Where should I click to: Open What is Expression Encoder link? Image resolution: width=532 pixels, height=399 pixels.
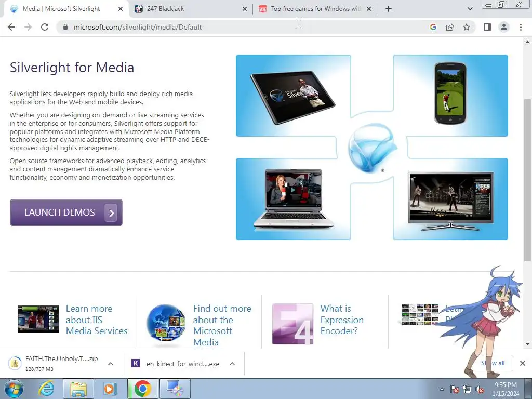342,320
